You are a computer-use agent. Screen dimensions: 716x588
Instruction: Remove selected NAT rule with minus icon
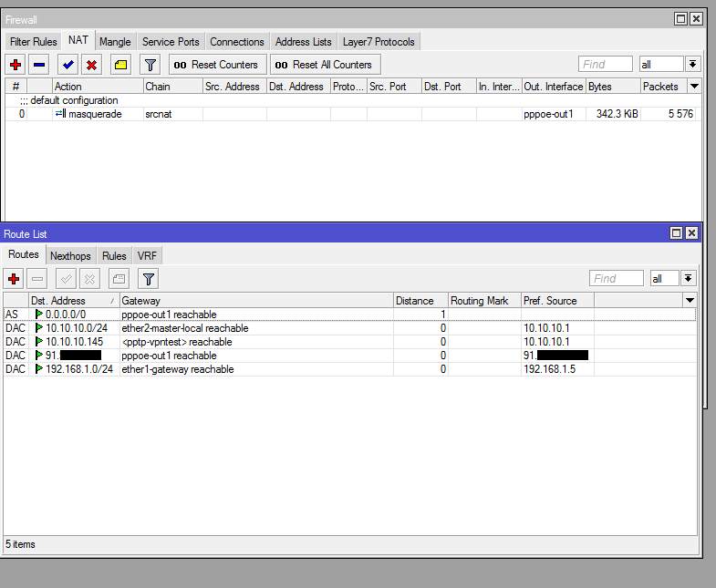[x=39, y=65]
